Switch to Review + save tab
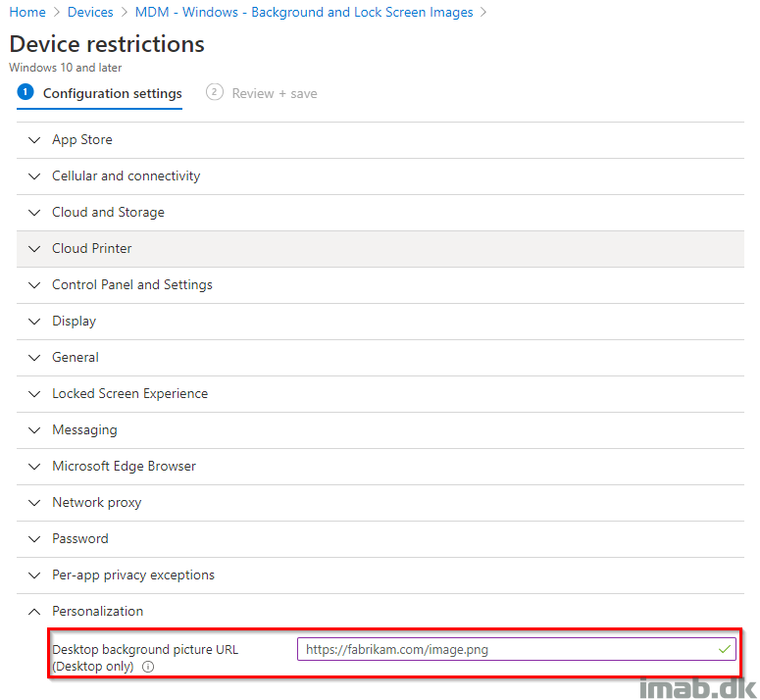Viewport: 760px width, 700px height. pyautogui.click(x=262, y=93)
